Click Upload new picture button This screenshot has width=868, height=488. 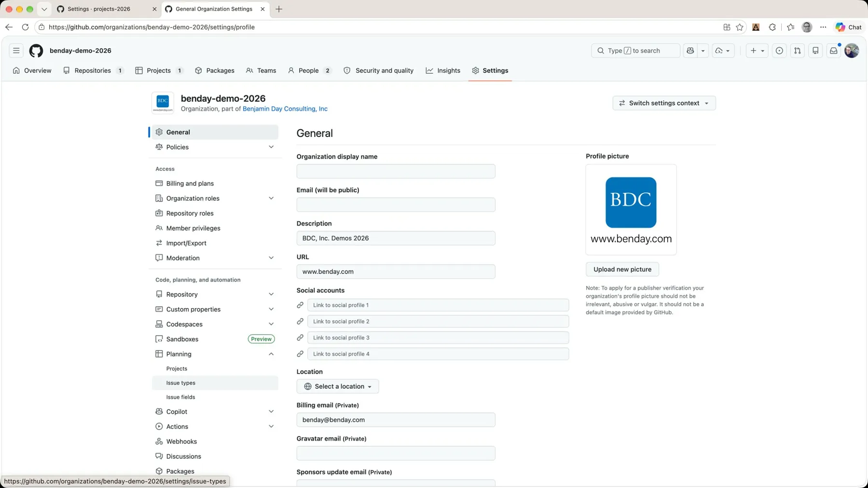pyautogui.click(x=622, y=269)
